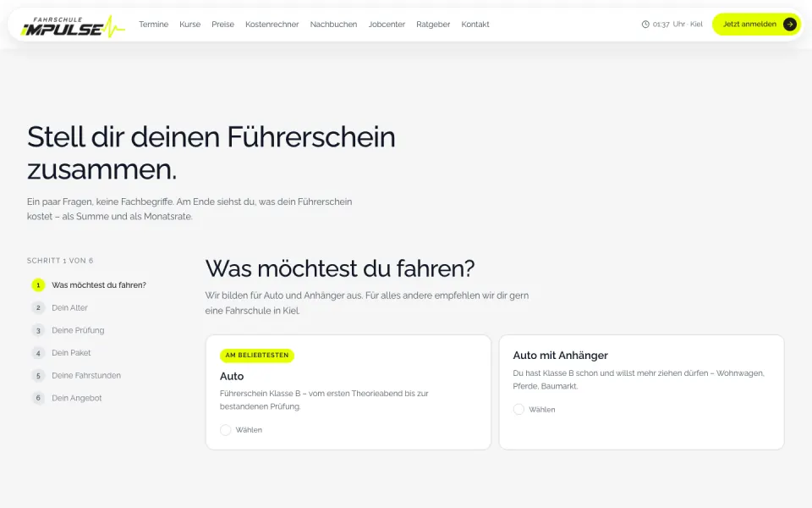Select step label Deine Prüfung
The height and width of the screenshot is (508, 812).
tap(78, 330)
